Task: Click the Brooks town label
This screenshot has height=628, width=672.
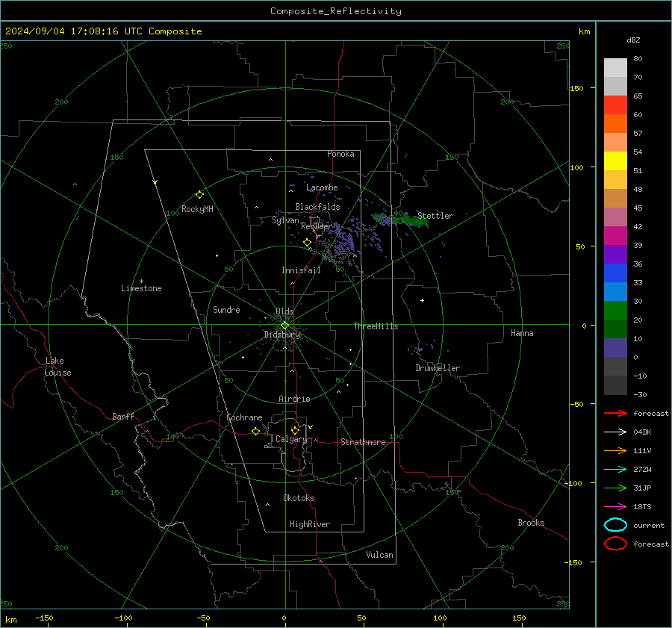Action: (x=531, y=523)
